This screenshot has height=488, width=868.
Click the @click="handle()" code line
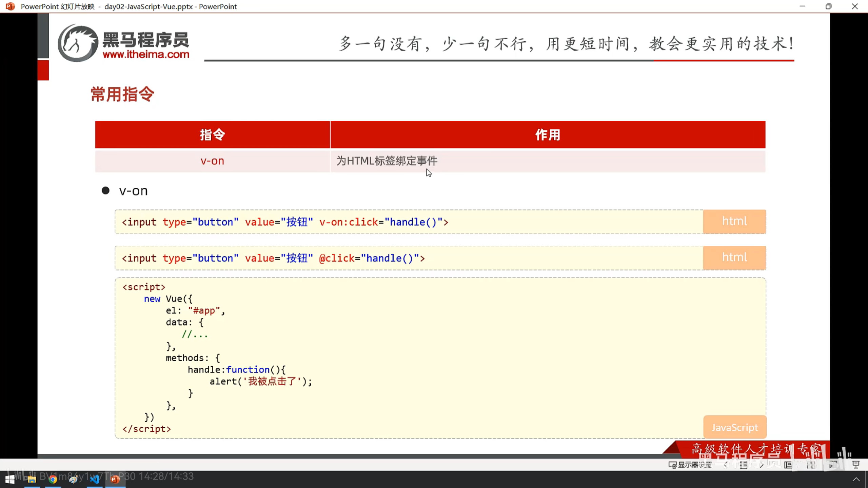(273, 258)
